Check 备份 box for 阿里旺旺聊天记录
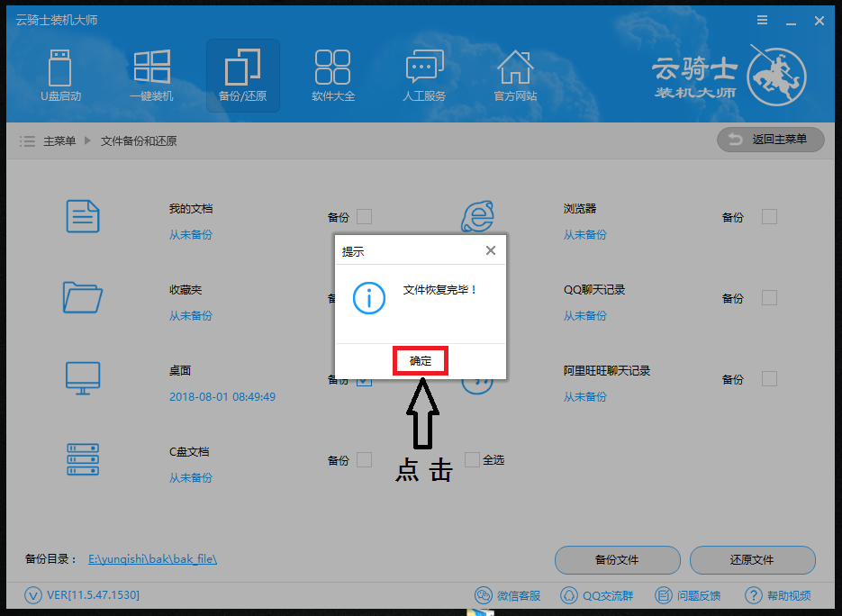The height and width of the screenshot is (616, 842). point(769,379)
